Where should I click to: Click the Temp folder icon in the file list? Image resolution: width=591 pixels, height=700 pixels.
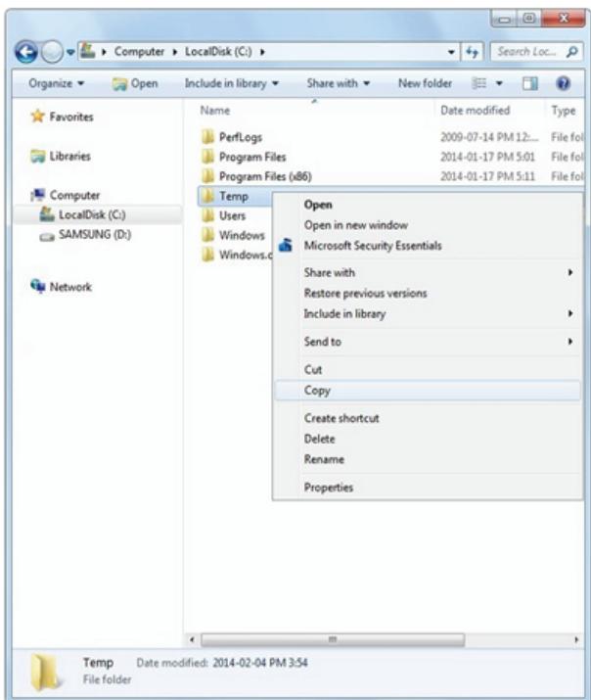click(207, 196)
